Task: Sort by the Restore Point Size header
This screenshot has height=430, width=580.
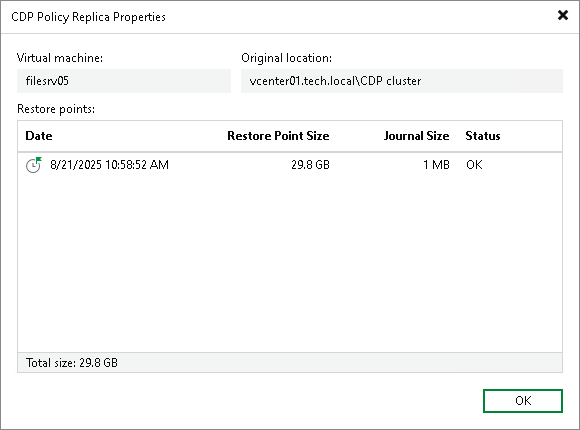Action: [278, 136]
